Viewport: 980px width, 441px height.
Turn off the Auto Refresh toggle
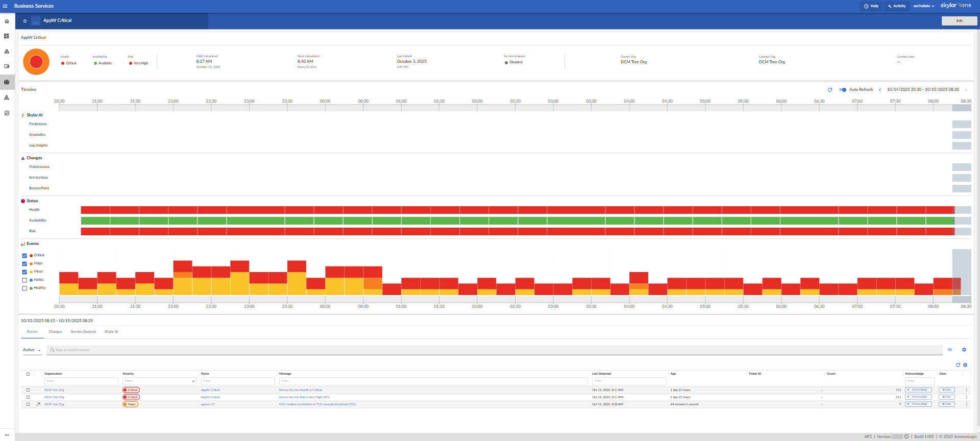pos(843,90)
